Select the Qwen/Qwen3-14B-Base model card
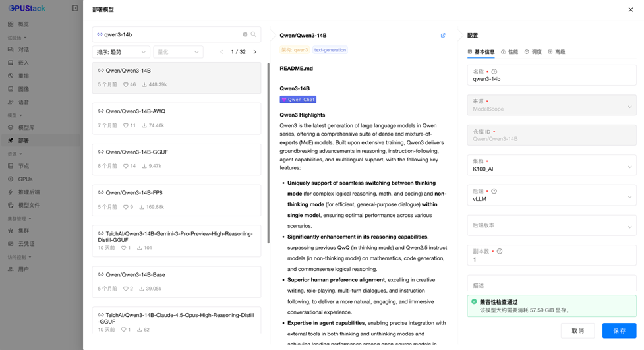Image resolution: width=644 pixels, height=350 pixels. tap(177, 282)
